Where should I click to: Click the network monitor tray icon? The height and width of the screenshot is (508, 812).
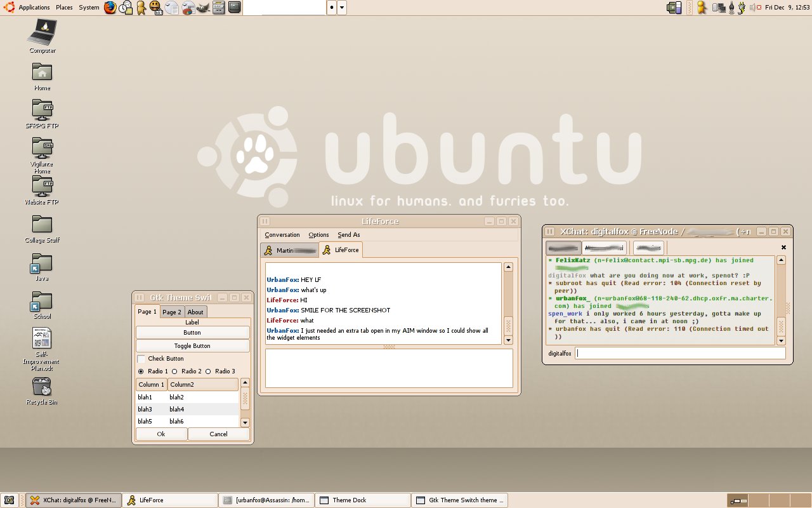point(719,8)
